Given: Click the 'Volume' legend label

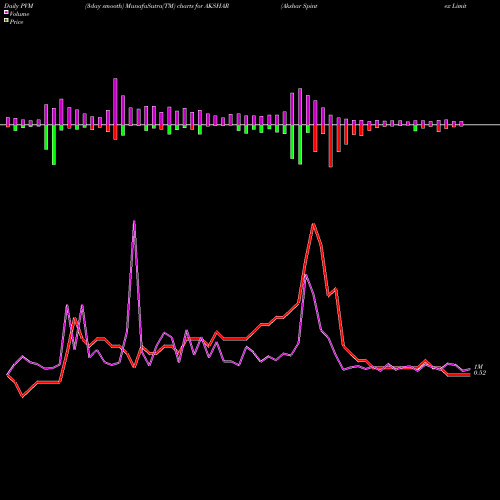Looking at the screenshot, I should click(x=19, y=14).
